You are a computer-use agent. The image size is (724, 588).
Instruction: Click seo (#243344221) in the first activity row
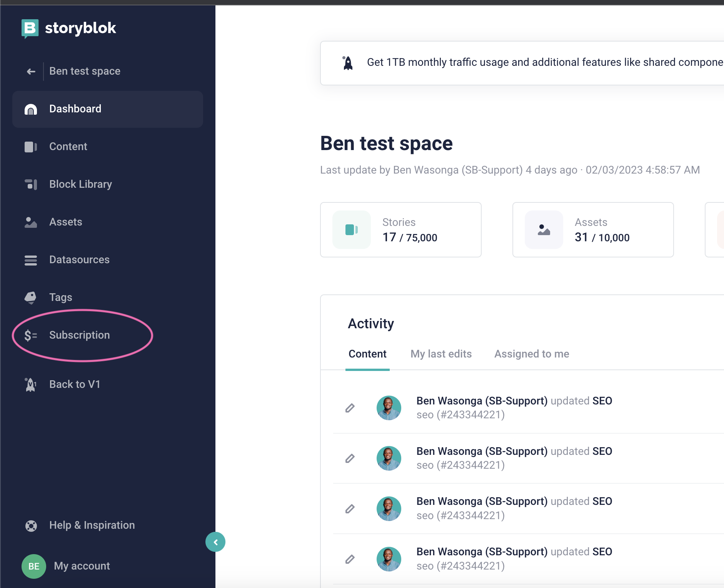460,415
